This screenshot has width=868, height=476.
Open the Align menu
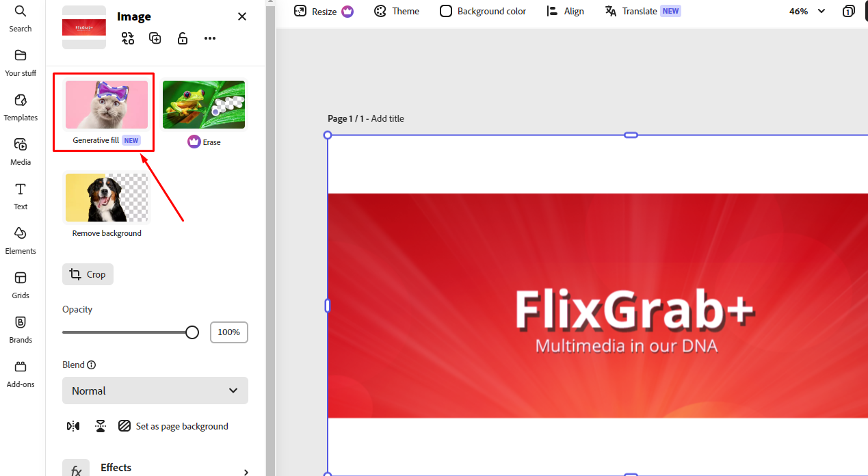565,12
